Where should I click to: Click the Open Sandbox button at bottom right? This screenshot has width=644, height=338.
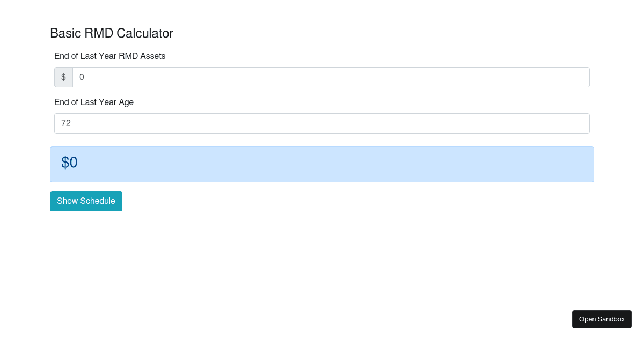[x=602, y=319]
